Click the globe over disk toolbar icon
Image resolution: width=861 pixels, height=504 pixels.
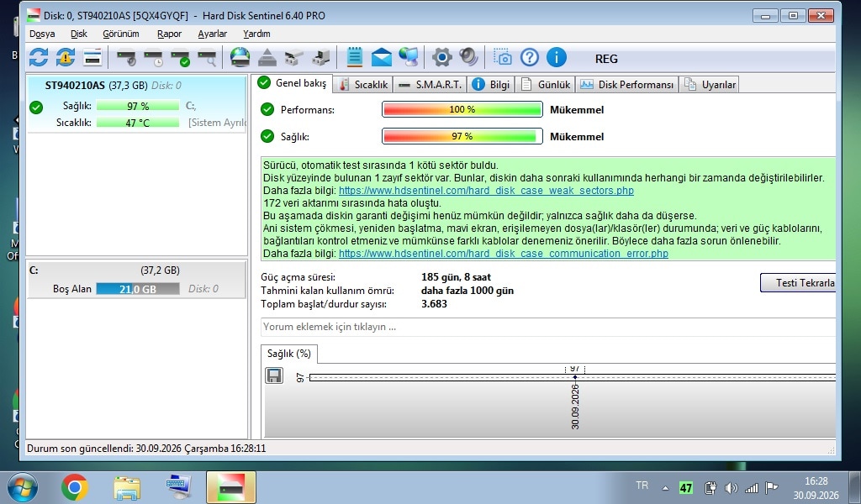(x=240, y=57)
